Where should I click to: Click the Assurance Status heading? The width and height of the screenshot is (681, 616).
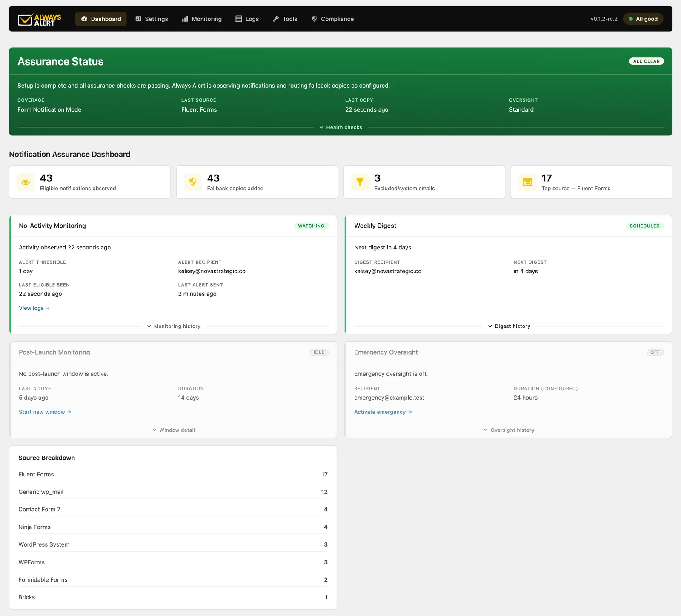(x=60, y=62)
